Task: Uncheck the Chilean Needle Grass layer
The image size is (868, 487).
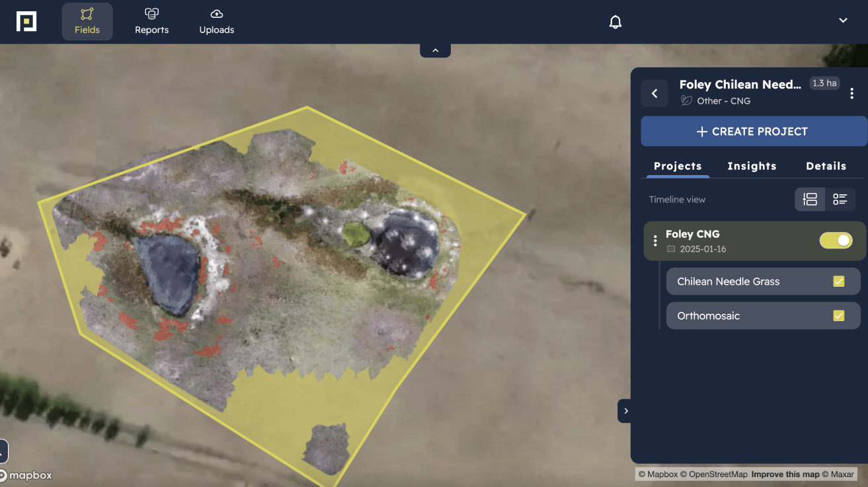Action: (x=839, y=281)
